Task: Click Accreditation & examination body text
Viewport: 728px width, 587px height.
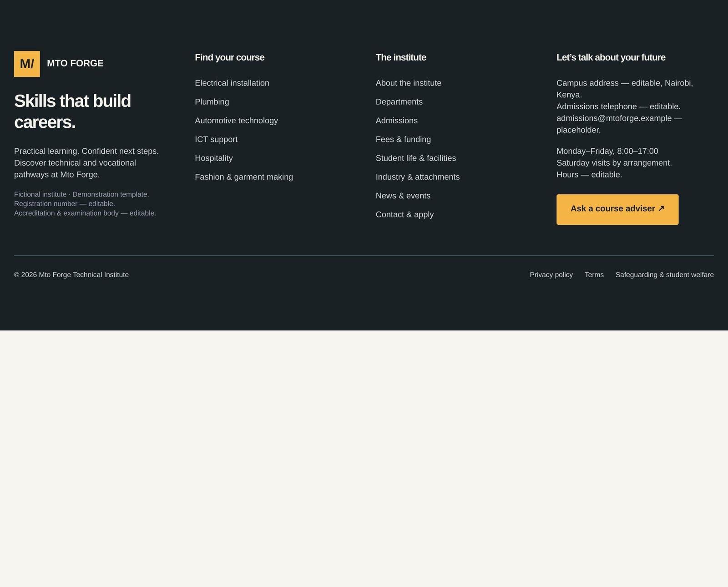Action: [x=85, y=213]
